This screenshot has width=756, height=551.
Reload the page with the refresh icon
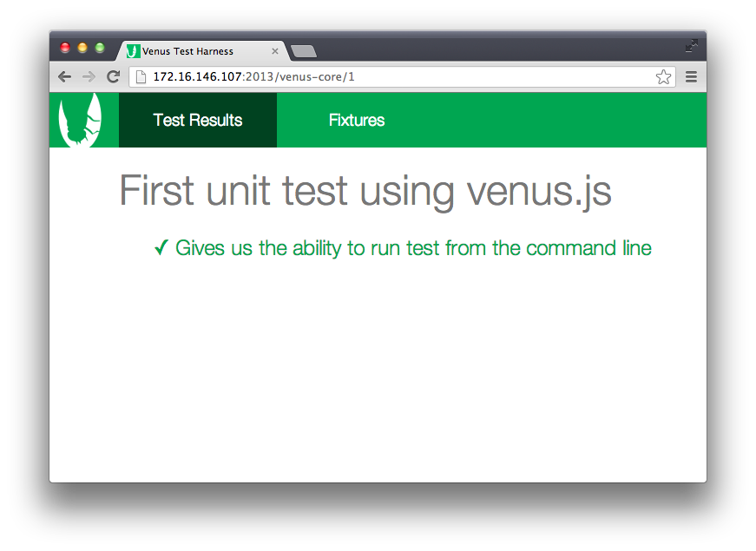(114, 76)
